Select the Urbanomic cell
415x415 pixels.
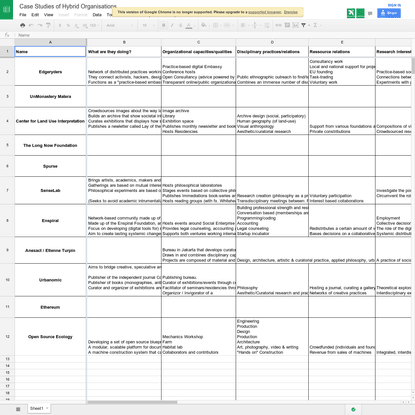pyautogui.click(x=50, y=280)
